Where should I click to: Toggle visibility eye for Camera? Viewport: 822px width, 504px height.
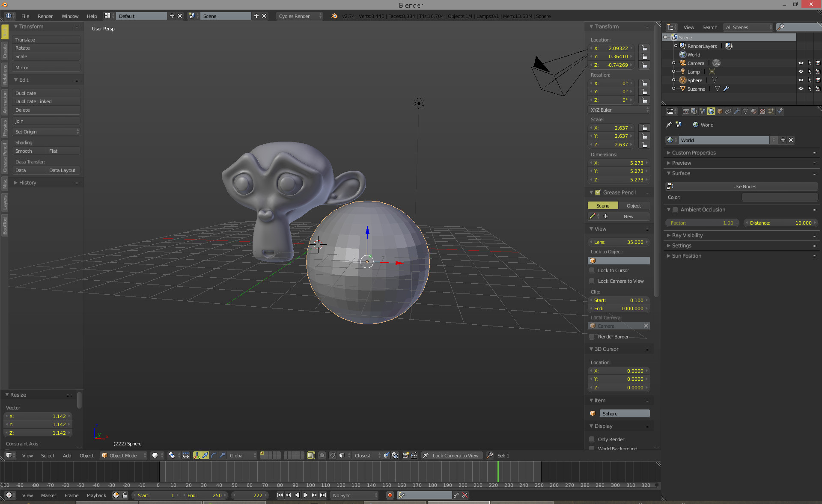(801, 63)
